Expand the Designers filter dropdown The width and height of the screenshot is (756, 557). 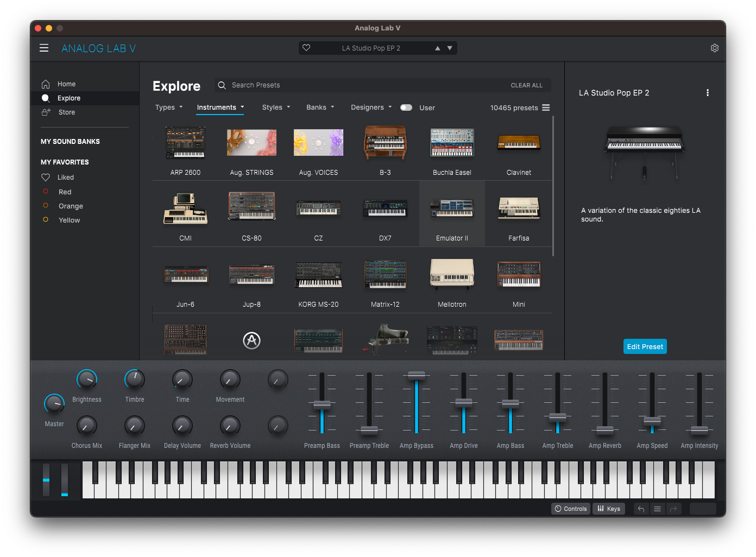371,107
